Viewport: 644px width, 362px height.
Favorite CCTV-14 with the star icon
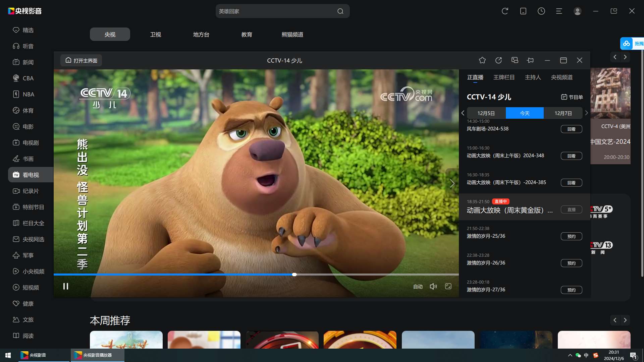click(482, 60)
